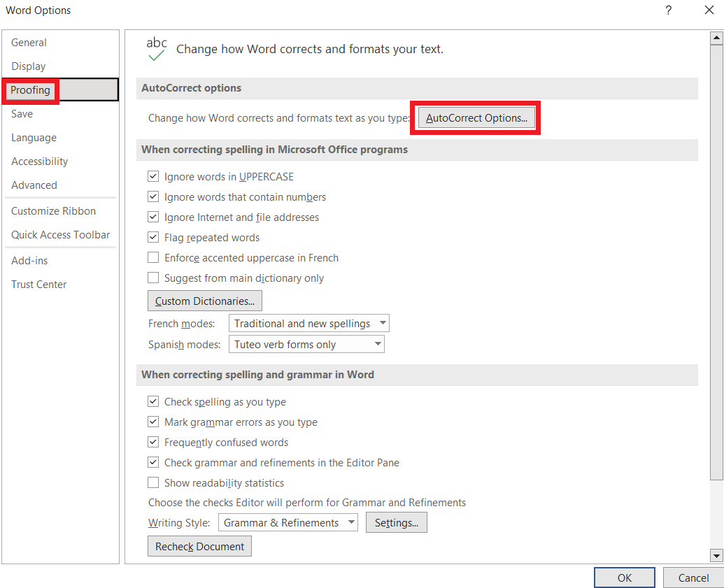Click the scrollbar down arrow

[x=716, y=556]
